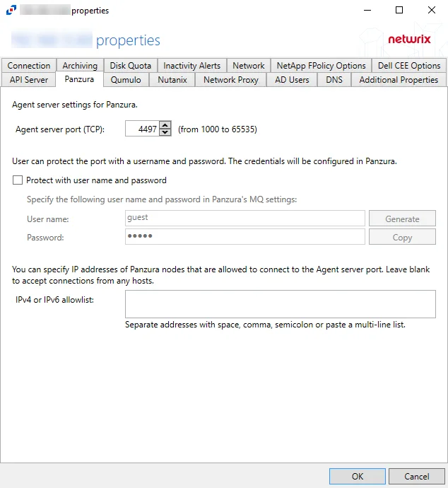Image resolution: width=448 pixels, height=488 pixels.
Task: Open NetApp FPolicy Options tab
Action: [321, 66]
